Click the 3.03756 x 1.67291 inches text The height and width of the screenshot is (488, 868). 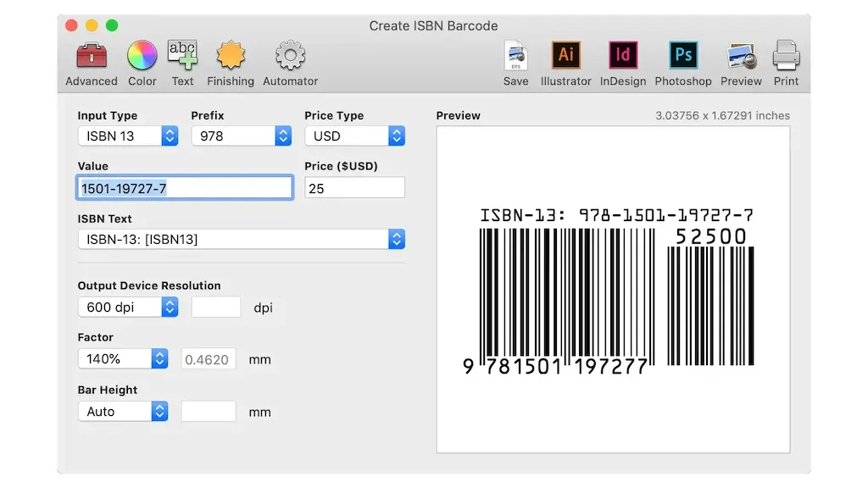click(x=722, y=115)
